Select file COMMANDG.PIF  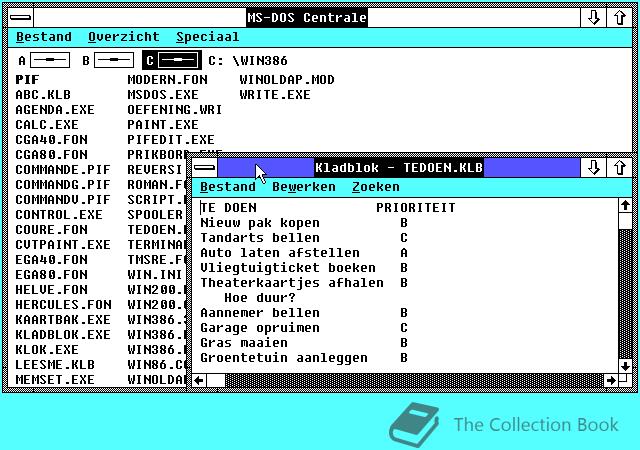point(63,185)
